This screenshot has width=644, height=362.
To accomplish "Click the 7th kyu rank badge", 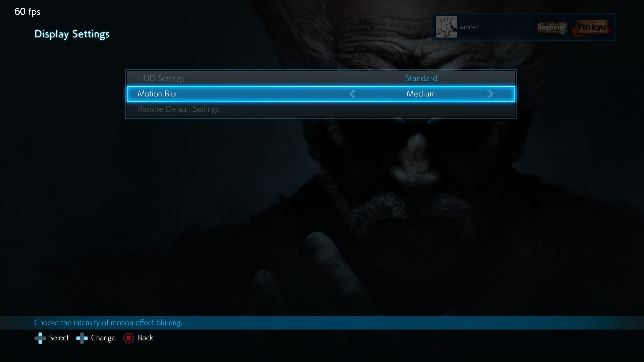I will [x=591, y=27].
